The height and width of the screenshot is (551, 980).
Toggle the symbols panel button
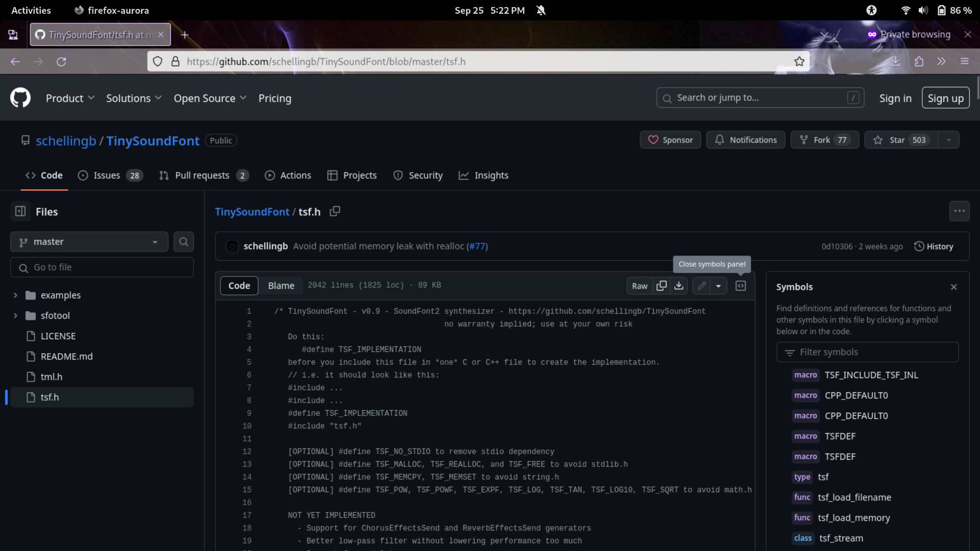(741, 286)
